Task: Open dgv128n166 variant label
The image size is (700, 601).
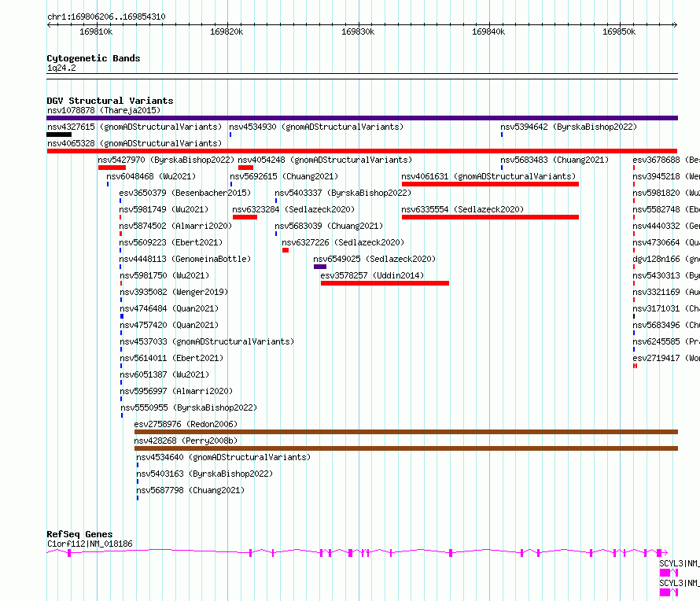Action: (x=666, y=259)
